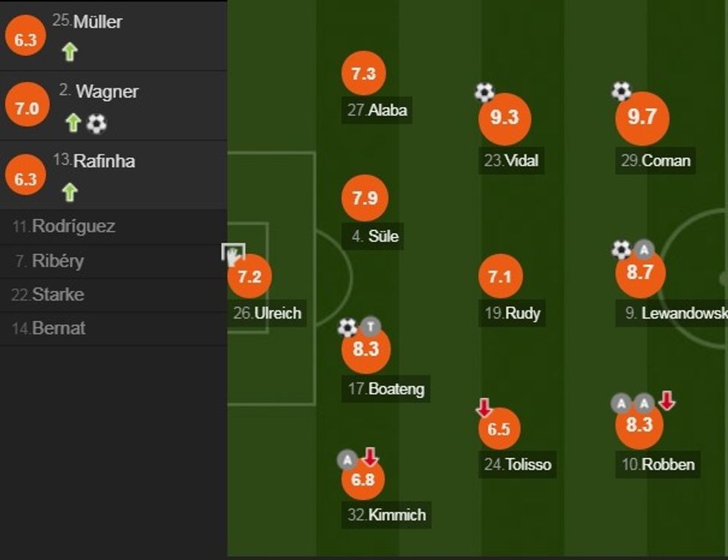Open Coman's 9.7 rating bubble

tap(642, 118)
